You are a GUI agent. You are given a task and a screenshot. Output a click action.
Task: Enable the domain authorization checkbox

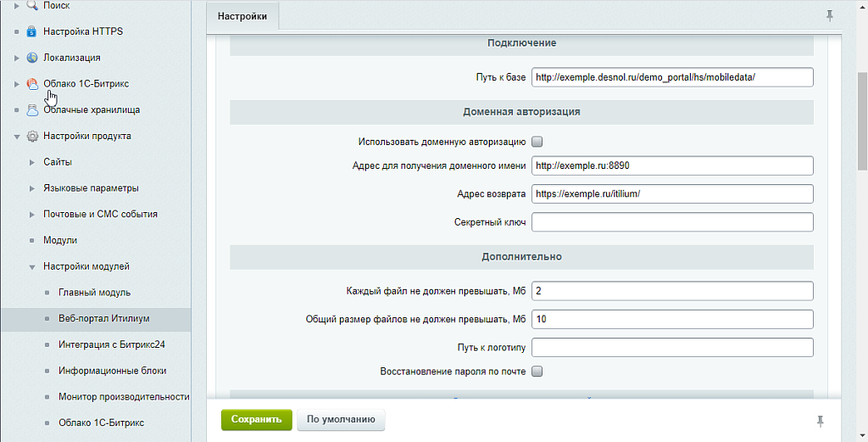point(537,142)
